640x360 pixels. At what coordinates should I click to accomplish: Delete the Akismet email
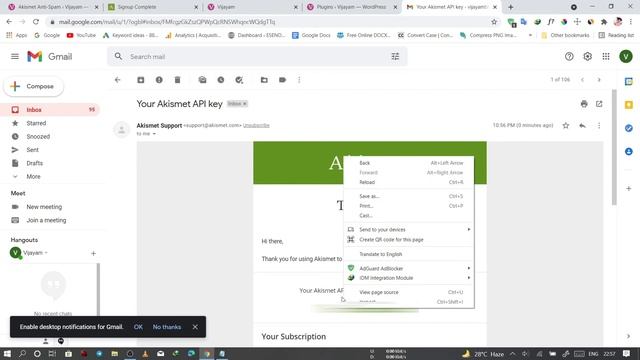(x=178, y=80)
